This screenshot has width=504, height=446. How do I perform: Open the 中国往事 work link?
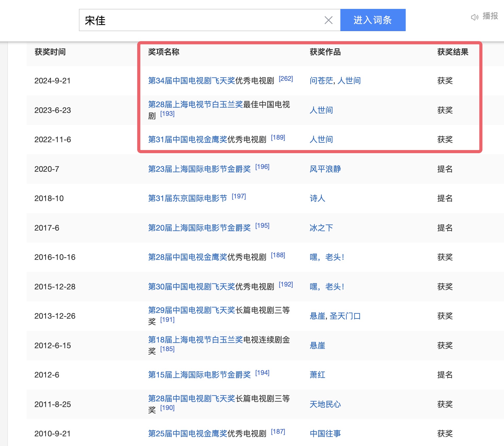tap(325, 434)
